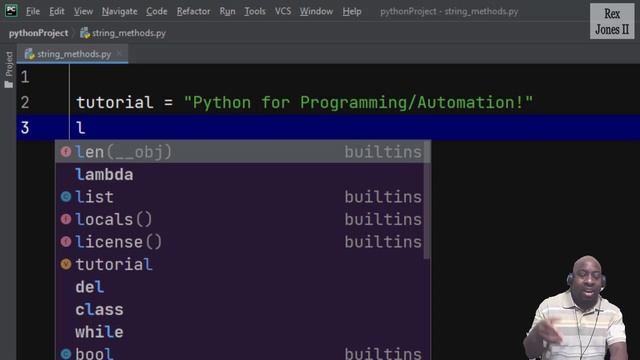
Task: Select while keyword completion suggestion
Action: point(242,332)
